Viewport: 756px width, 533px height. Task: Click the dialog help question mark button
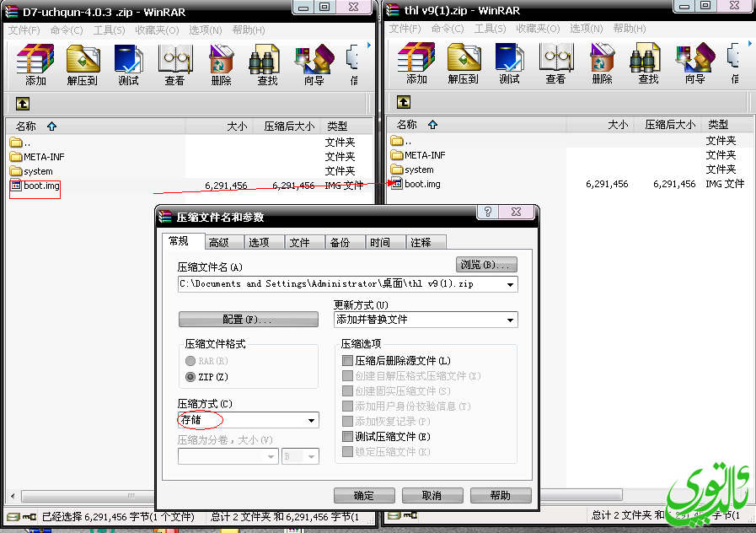pos(487,212)
